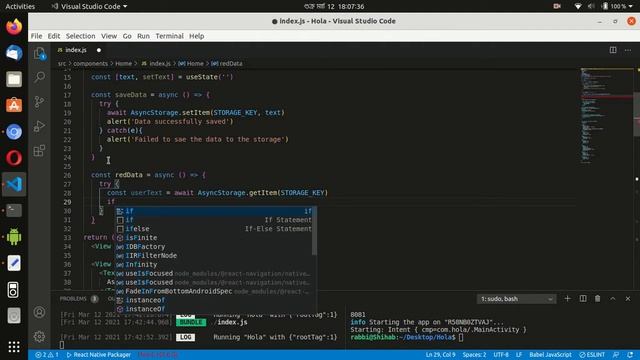Split the editor to the right

pos(613,50)
